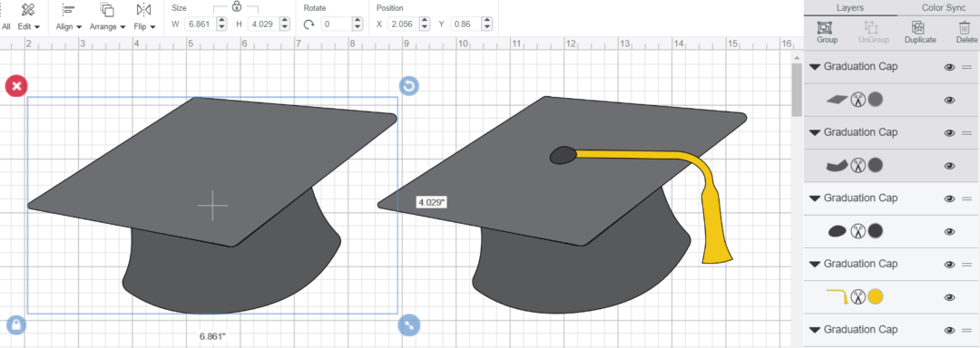The height and width of the screenshot is (348, 980).
Task: Toggle eye on the group above the yellow tassel layer
Action: click(x=949, y=265)
